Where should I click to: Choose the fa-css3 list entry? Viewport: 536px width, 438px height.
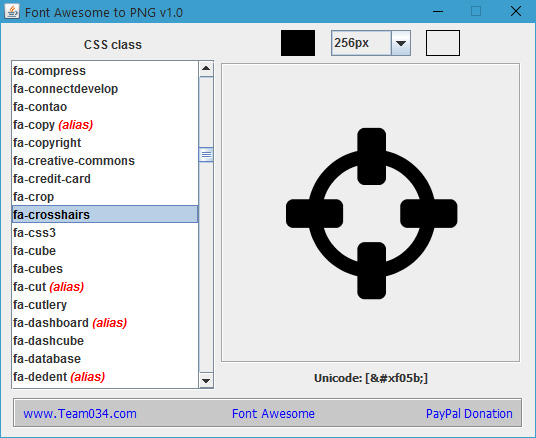(x=105, y=233)
